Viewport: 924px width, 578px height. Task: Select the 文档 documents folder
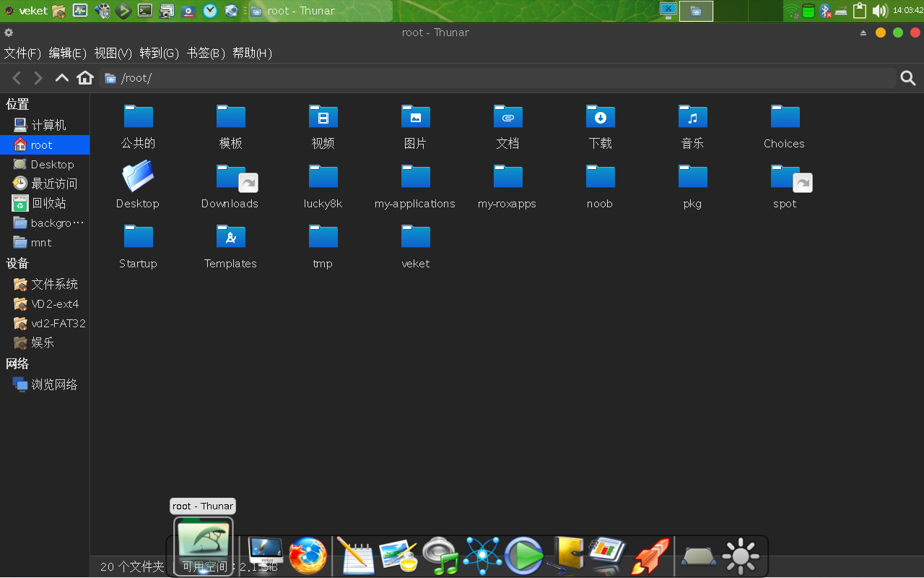[x=507, y=126]
